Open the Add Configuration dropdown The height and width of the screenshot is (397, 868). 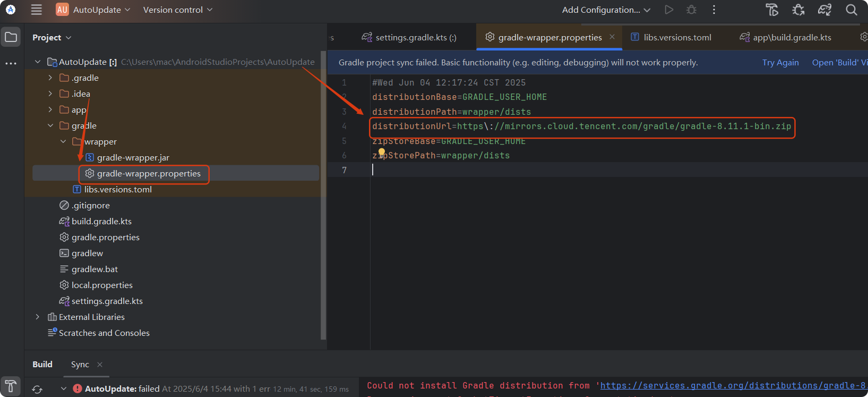click(606, 10)
